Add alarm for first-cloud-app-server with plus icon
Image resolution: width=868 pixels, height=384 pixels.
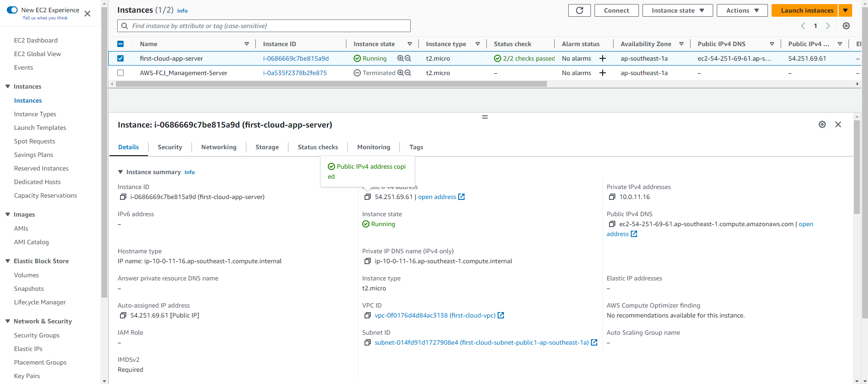(x=603, y=58)
